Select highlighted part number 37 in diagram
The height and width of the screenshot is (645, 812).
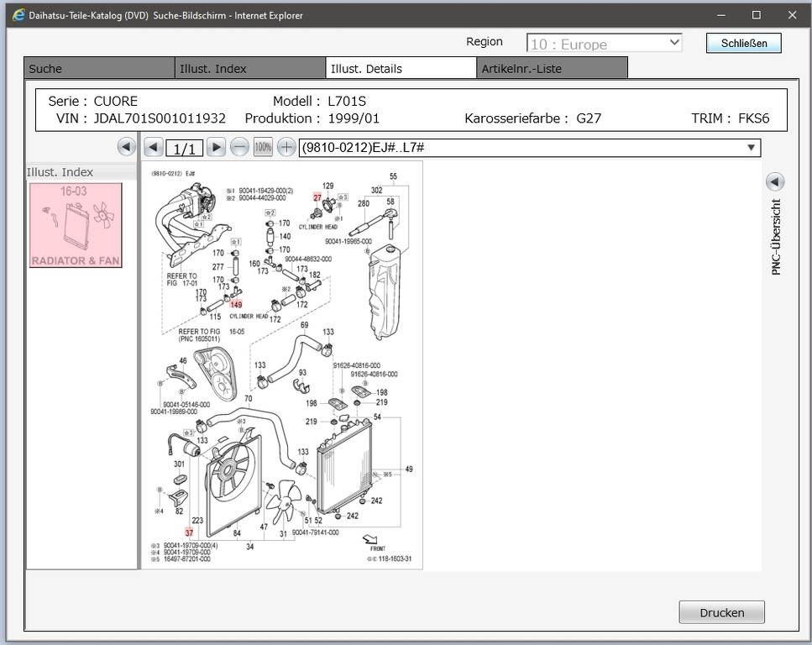(189, 532)
